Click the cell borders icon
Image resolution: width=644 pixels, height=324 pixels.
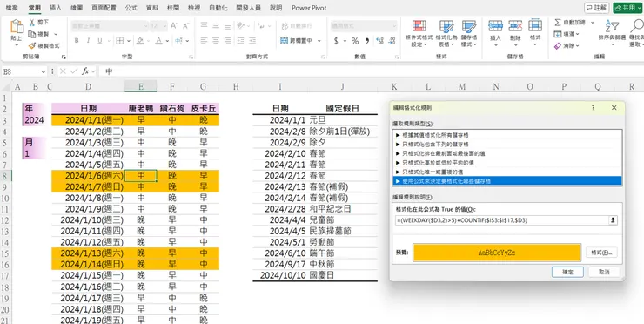pyautogui.click(x=119, y=41)
